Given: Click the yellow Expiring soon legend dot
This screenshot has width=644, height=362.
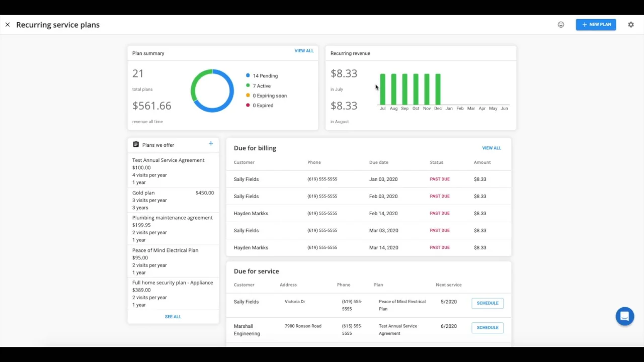Looking at the screenshot, I should tap(248, 95).
